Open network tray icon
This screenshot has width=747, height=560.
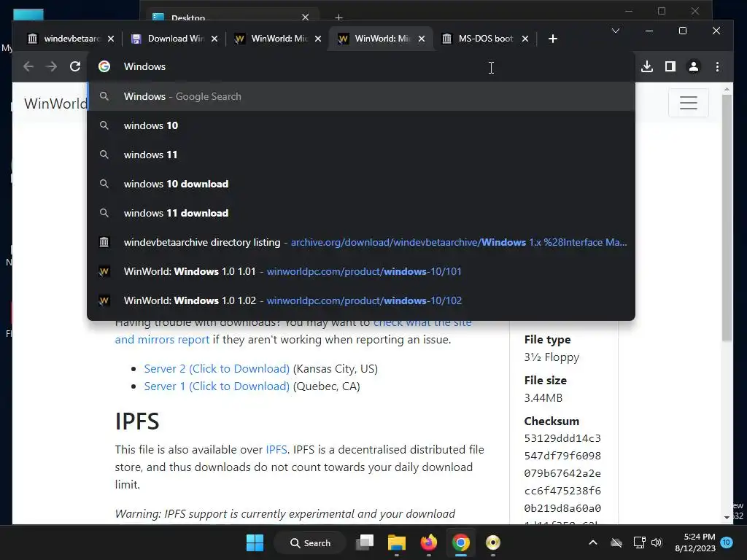pos(639,542)
